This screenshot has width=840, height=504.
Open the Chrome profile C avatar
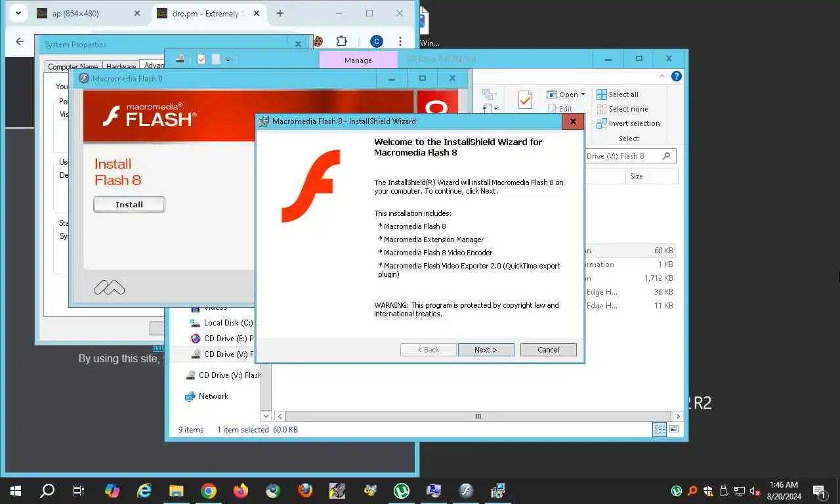tap(376, 41)
